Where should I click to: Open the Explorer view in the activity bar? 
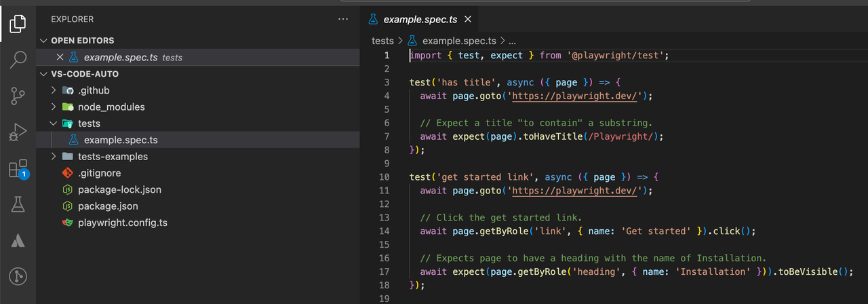pos(18,24)
